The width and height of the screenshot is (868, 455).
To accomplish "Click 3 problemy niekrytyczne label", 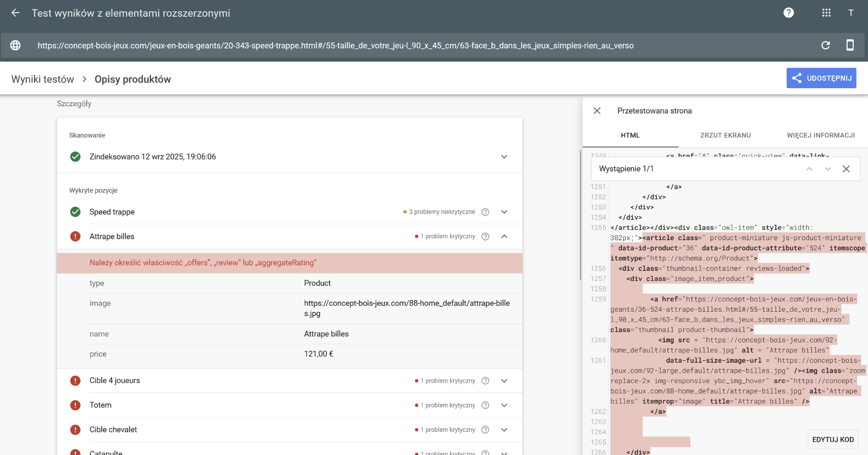I will coord(442,212).
